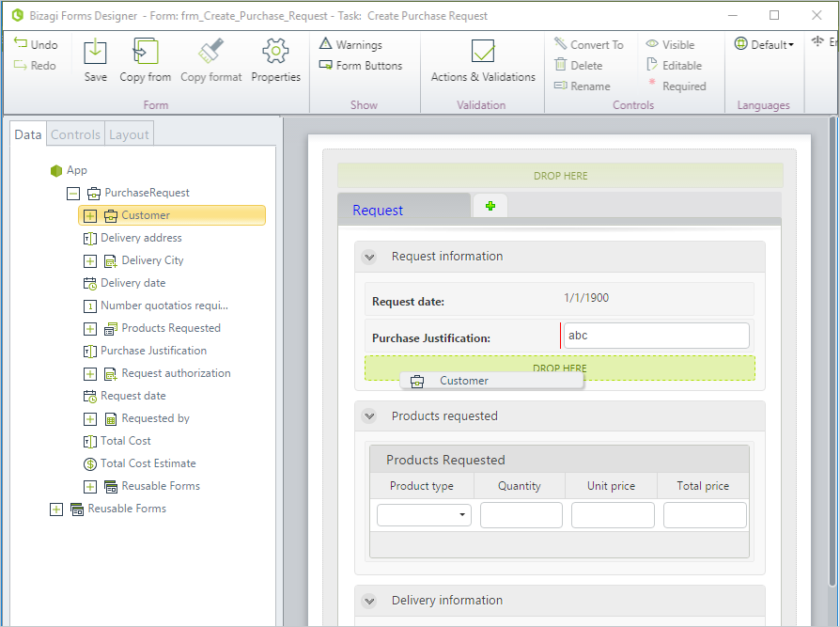The image size is (840, 627).
Task: Click Convert To control tool
Action: [589, 44]
